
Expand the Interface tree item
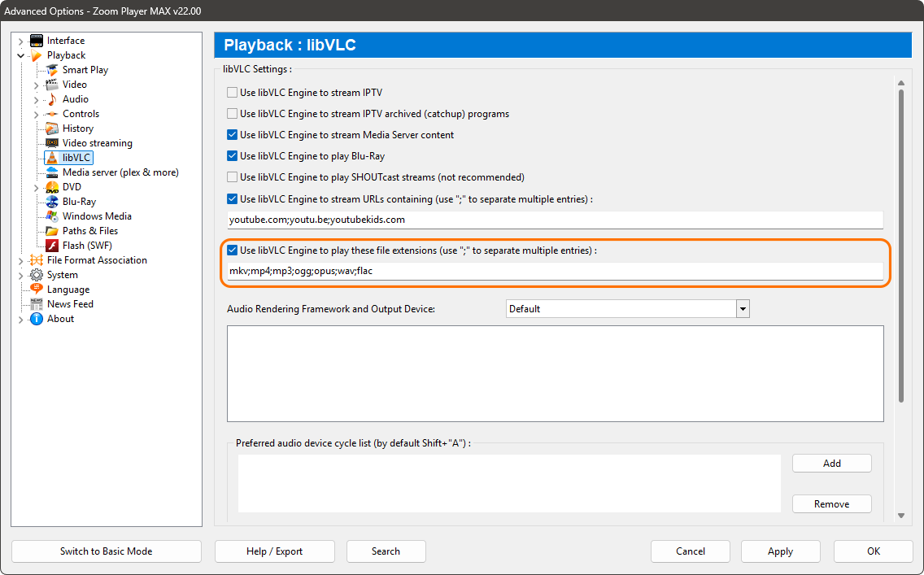20,40
